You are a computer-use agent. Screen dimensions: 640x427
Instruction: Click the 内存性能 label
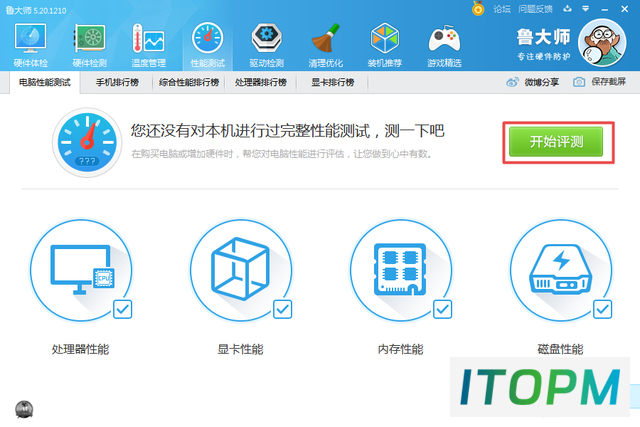tap(400, 349)
